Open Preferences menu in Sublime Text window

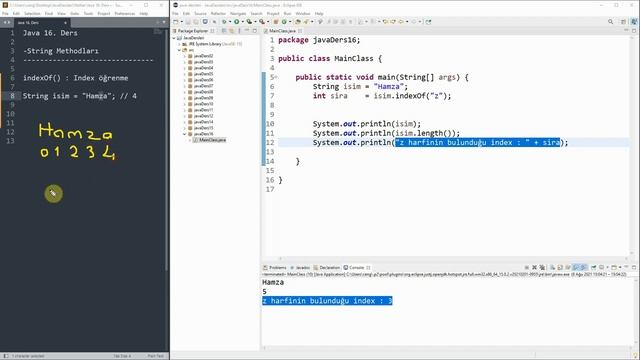(124, 13)
